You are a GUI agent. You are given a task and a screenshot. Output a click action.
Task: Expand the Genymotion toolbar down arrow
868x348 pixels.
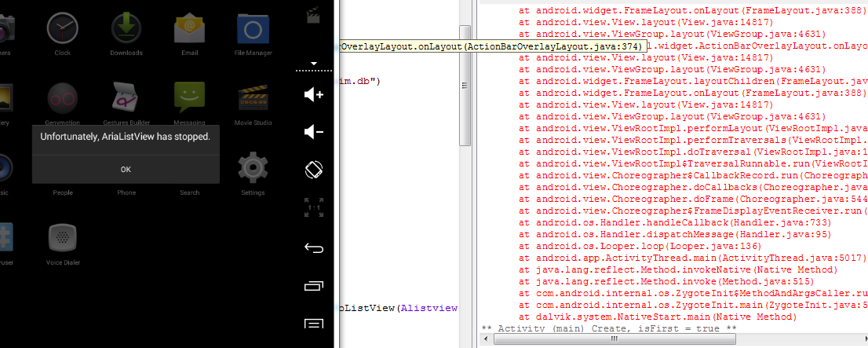point(314,63)
